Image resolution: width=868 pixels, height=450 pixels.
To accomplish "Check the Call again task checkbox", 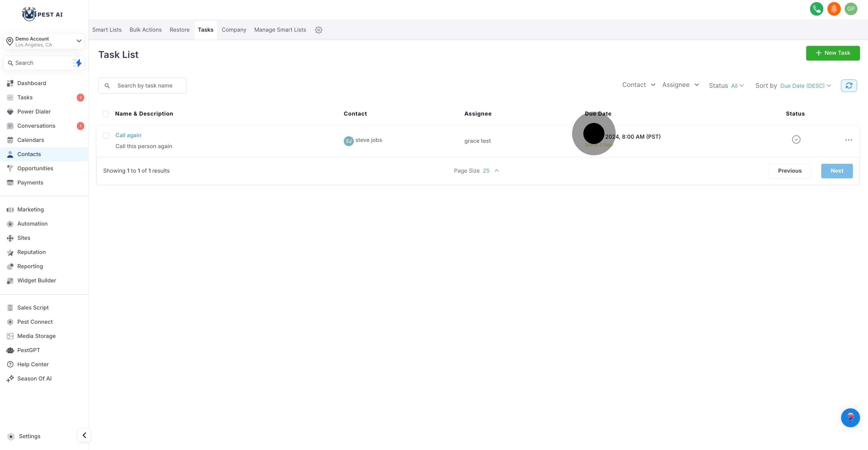I will click(106, 135).
